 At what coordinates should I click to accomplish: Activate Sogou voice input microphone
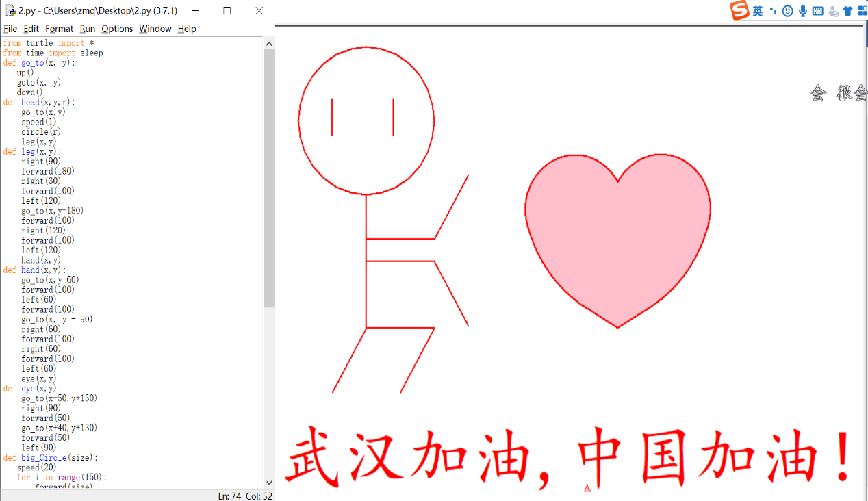803,11
